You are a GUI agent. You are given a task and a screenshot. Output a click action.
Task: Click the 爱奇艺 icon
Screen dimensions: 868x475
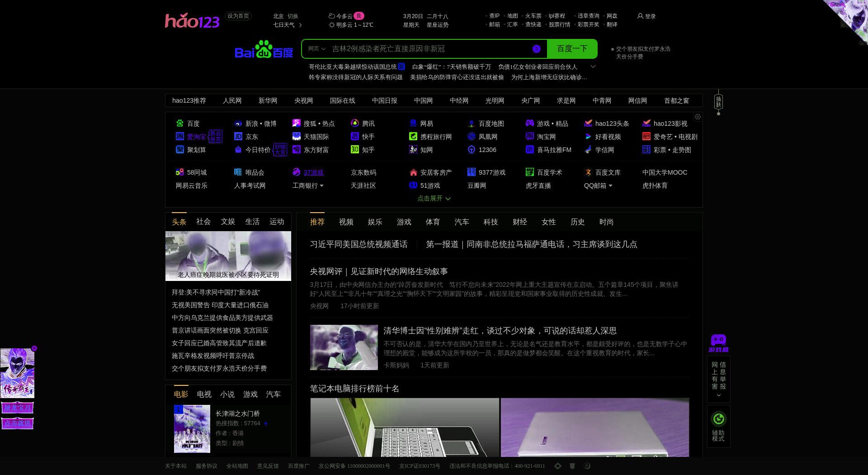[x=646, y=136]
